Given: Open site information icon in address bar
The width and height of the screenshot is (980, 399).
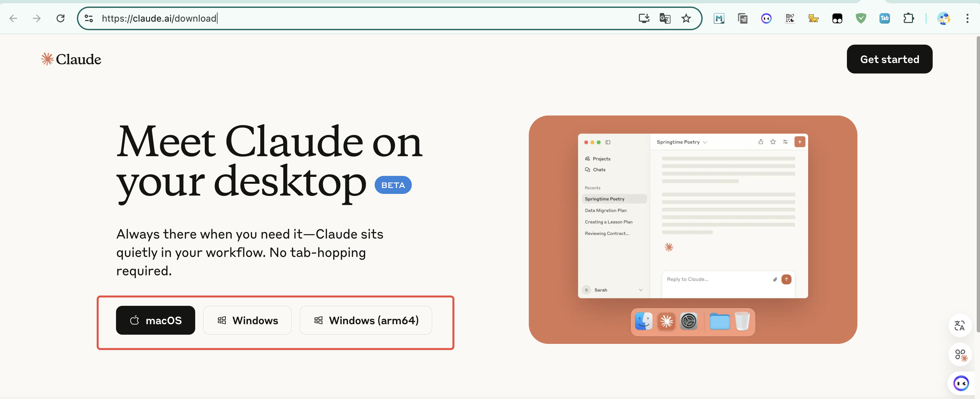Looking at the screenshot, I should tap(89, 18).
